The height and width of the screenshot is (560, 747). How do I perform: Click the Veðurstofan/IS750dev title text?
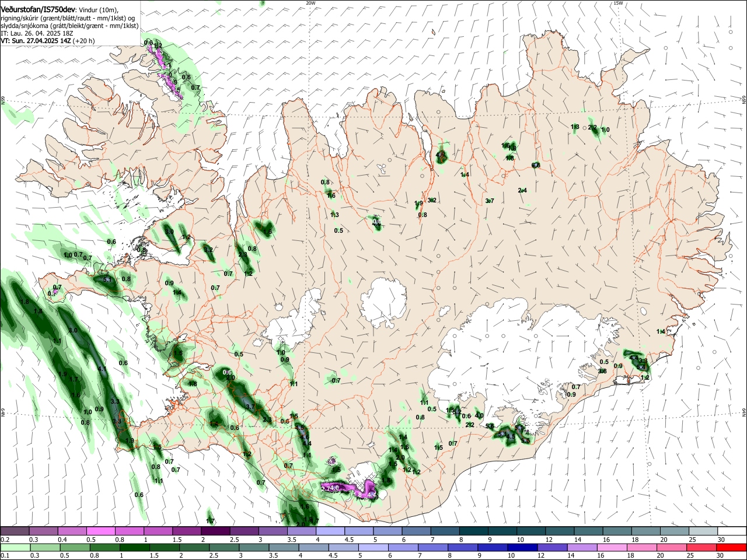coord(38,9)
